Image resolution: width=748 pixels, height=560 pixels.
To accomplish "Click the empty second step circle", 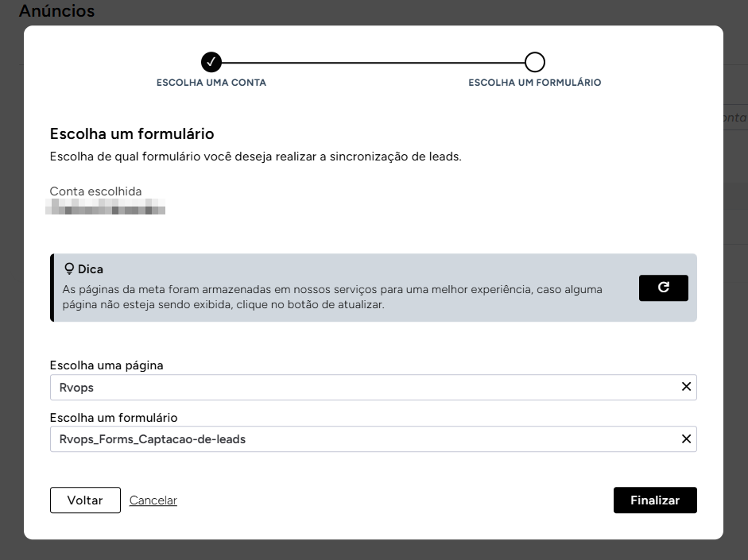I will 535,62.
